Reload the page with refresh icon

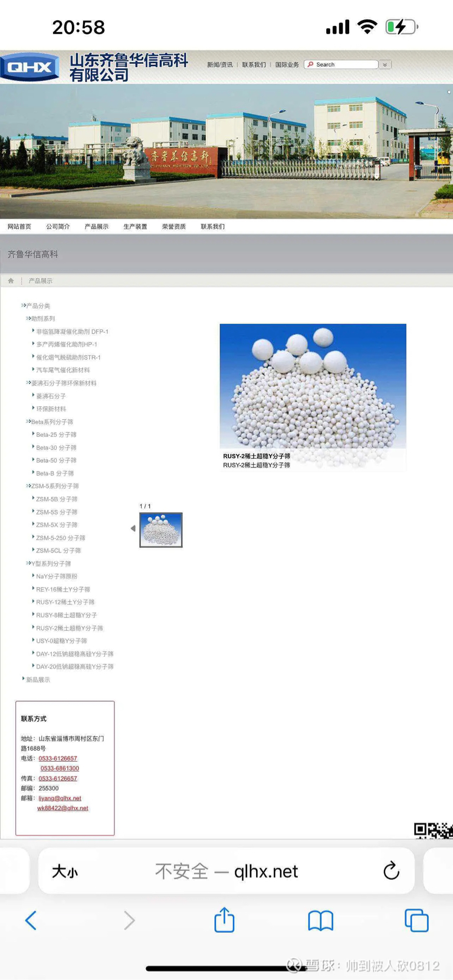[x=391, y=871]
